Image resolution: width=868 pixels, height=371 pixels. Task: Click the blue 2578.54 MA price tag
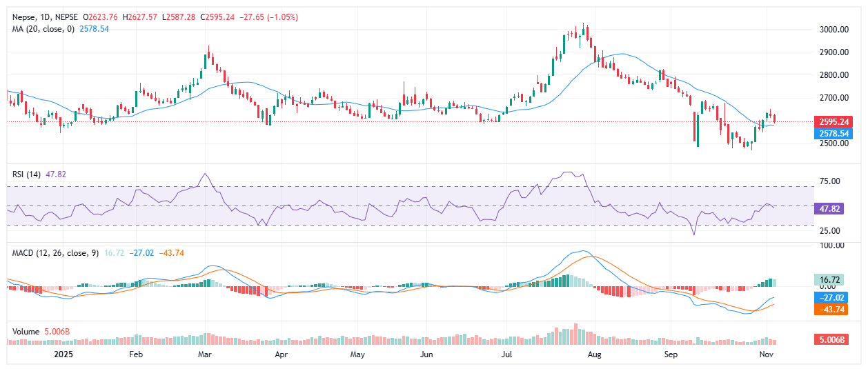tap(833, 133)
